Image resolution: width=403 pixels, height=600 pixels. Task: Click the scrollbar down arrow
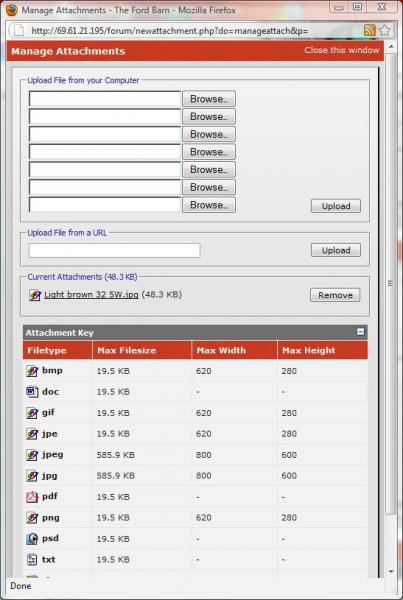pyautogui.click(x=391, y=571)
